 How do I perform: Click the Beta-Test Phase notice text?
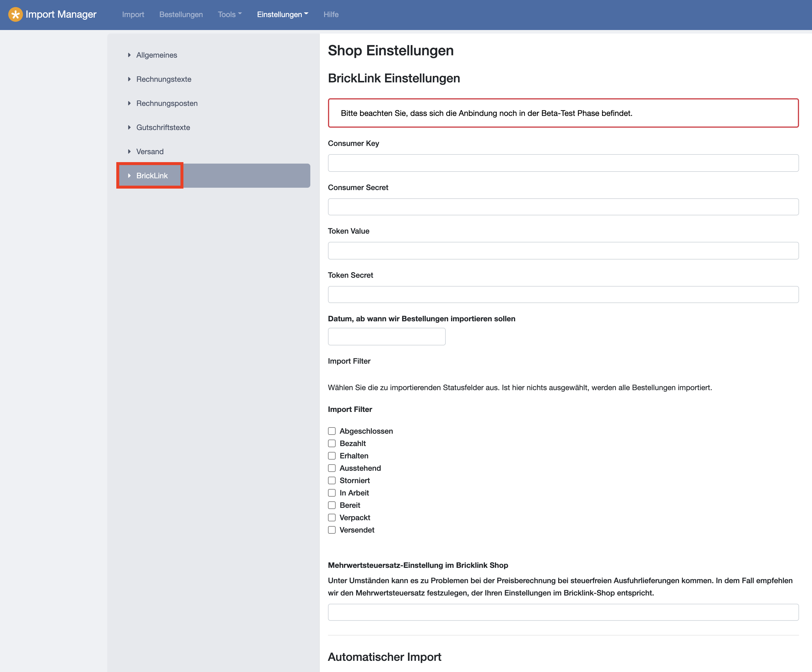click(x=486, y=113)
